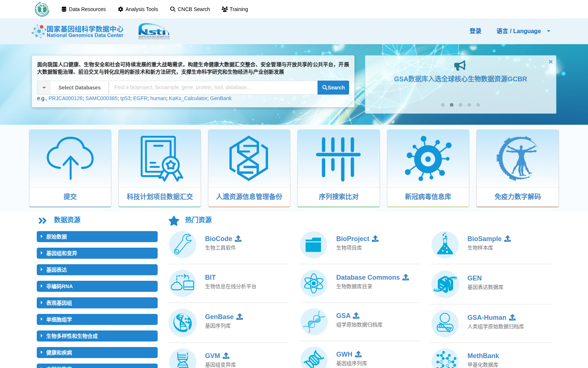Viewport: 588px width, 368px height.
Task: Open the Analysis Tools menu
Action: pyautogui.click(x=138, y=9)
